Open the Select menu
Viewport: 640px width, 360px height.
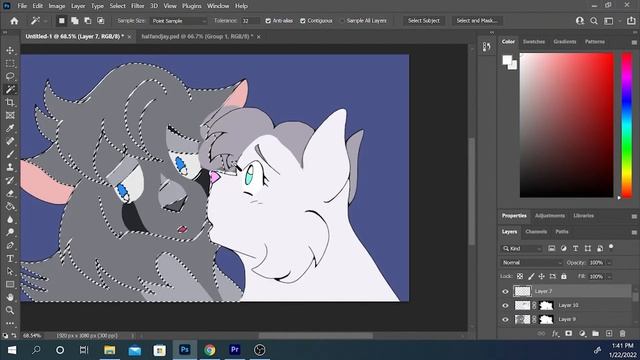118,6
